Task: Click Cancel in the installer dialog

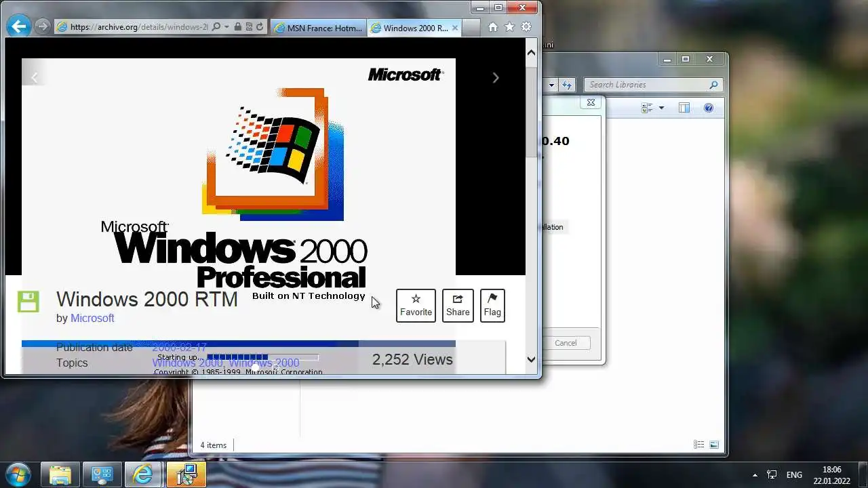Action: coord(566,343)
